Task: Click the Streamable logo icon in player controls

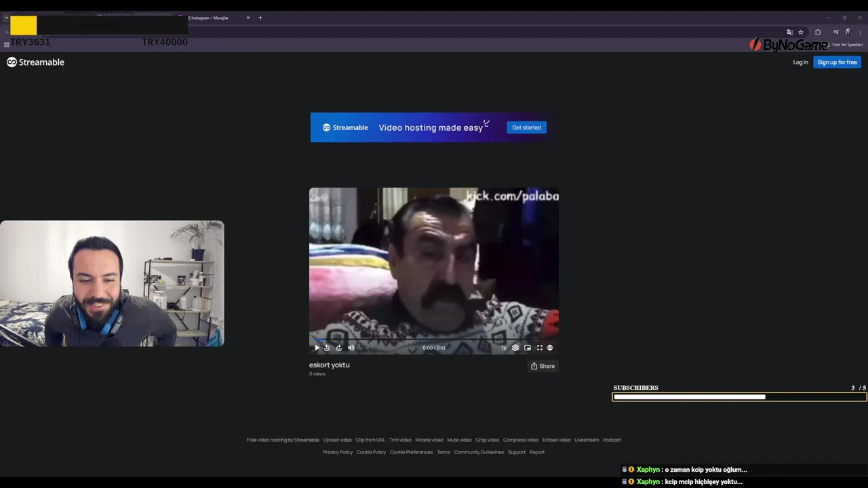Action: click(550, 348)
